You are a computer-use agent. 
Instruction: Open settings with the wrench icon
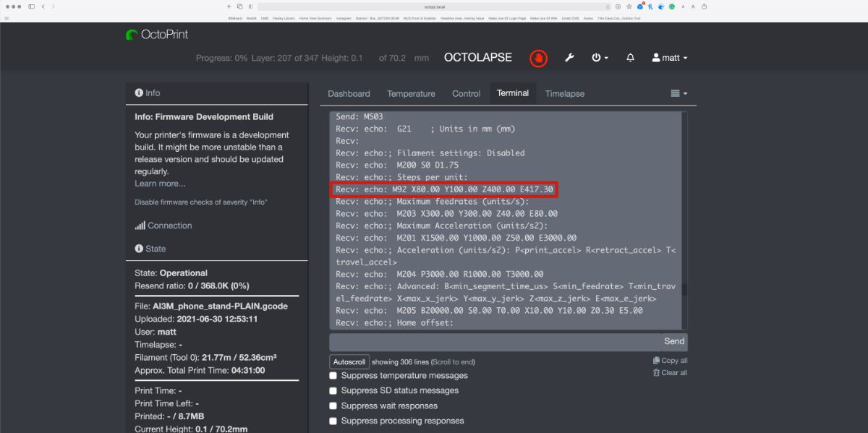(x=569, y=58)
